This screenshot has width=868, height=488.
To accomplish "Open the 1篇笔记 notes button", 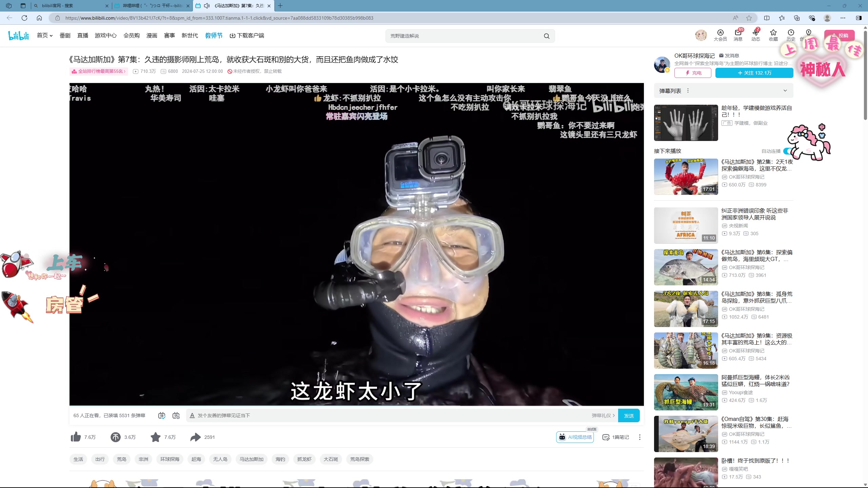I will tap(615, 437).
